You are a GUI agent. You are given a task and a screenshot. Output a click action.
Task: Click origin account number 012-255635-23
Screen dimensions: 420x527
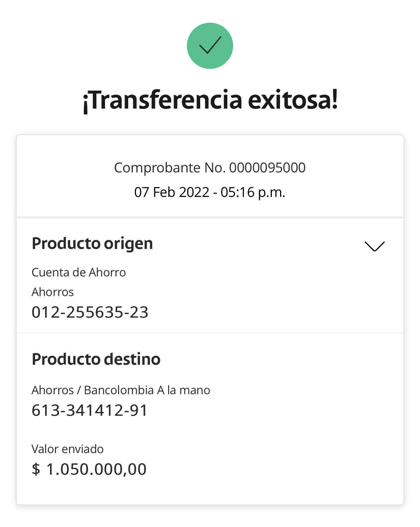[90, 312]
